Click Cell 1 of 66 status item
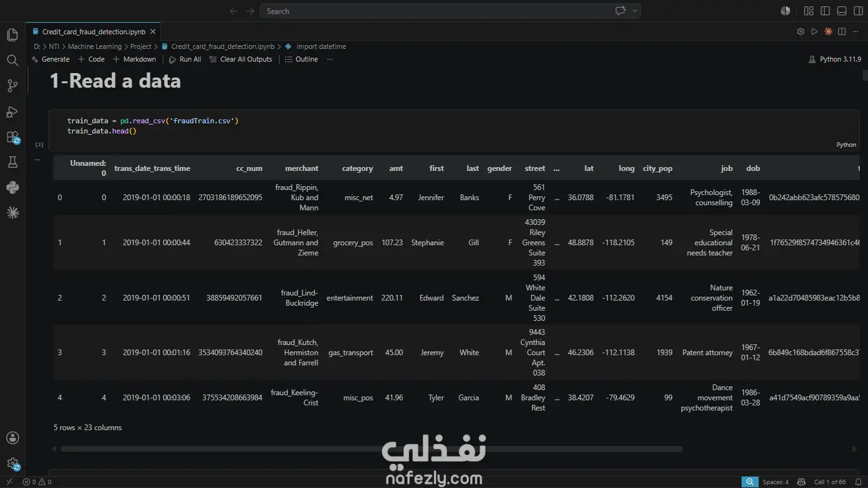The width and height of the screenshot is (868, 488). [x=830, y=482]
